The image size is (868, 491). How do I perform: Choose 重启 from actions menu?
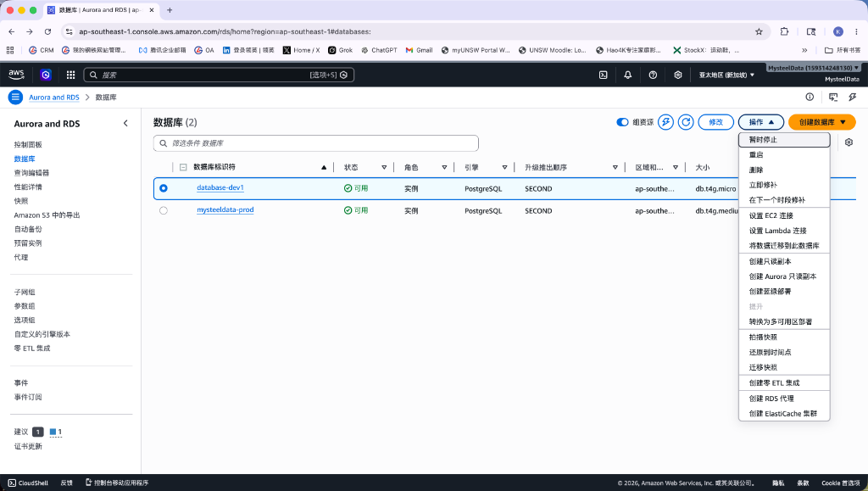click(784, 155)
